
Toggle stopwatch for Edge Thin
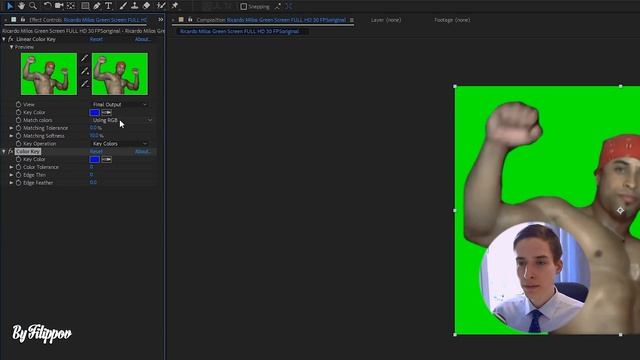pyautogui.click(x=18, y=175)
